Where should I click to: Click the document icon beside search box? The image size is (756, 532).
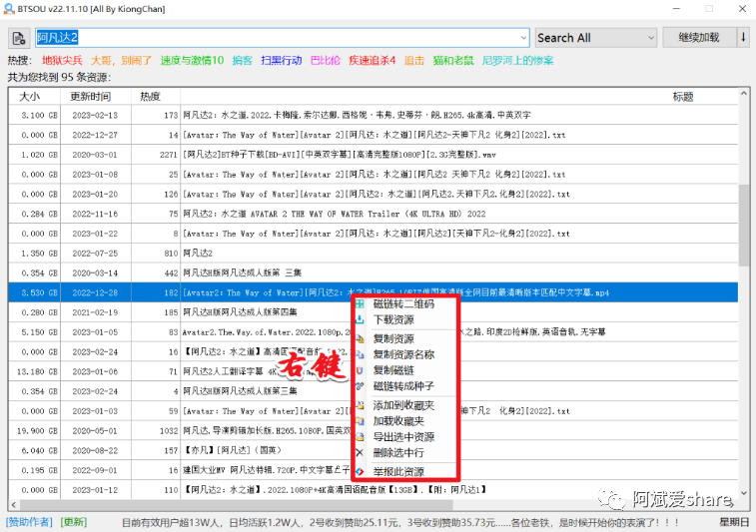click(19, 38)
